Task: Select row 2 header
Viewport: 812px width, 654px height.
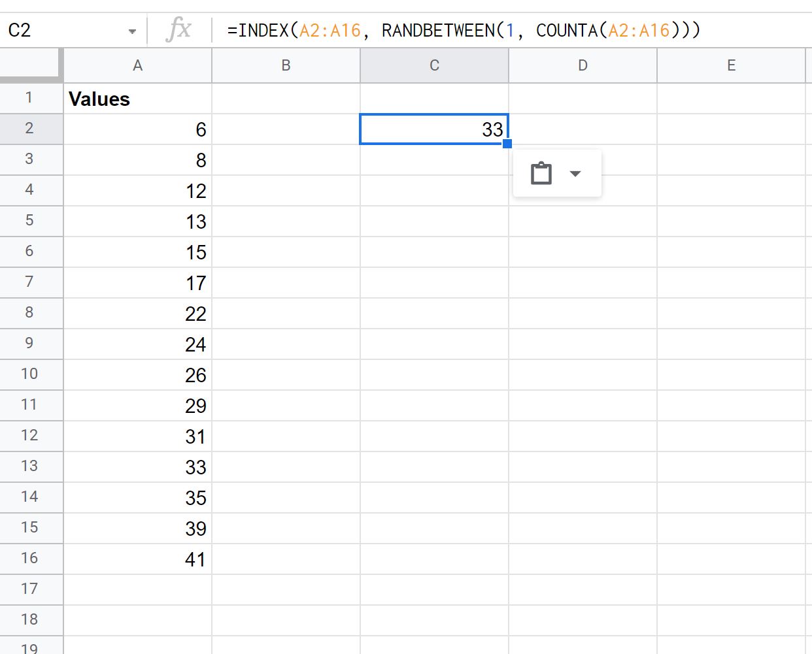Action: coord(31,129)
